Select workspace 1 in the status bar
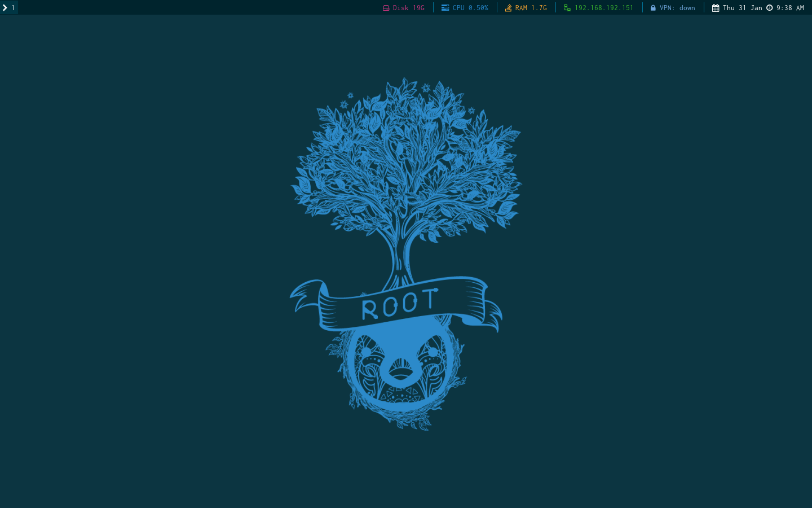The height and width of the screenshot is (508, 812). point(9,8)
